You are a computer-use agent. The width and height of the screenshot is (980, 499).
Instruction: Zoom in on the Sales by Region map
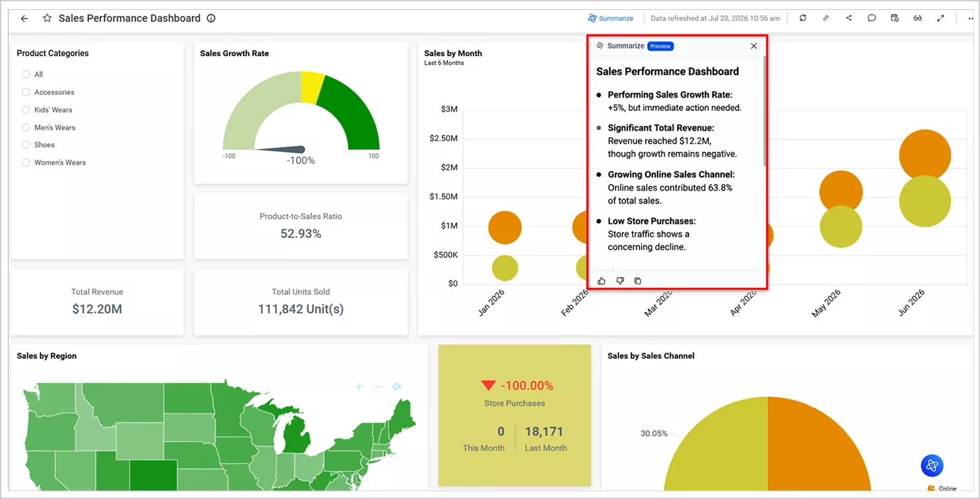point(359,387)
